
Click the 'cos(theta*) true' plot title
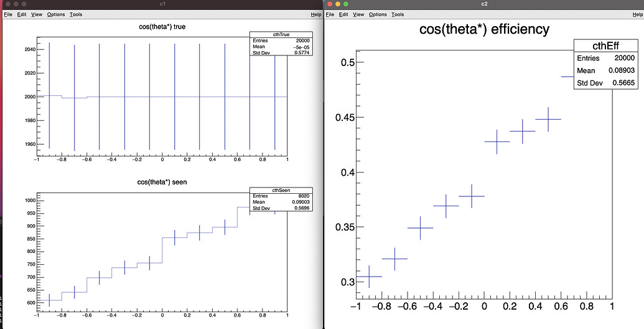tap(162, 27)
